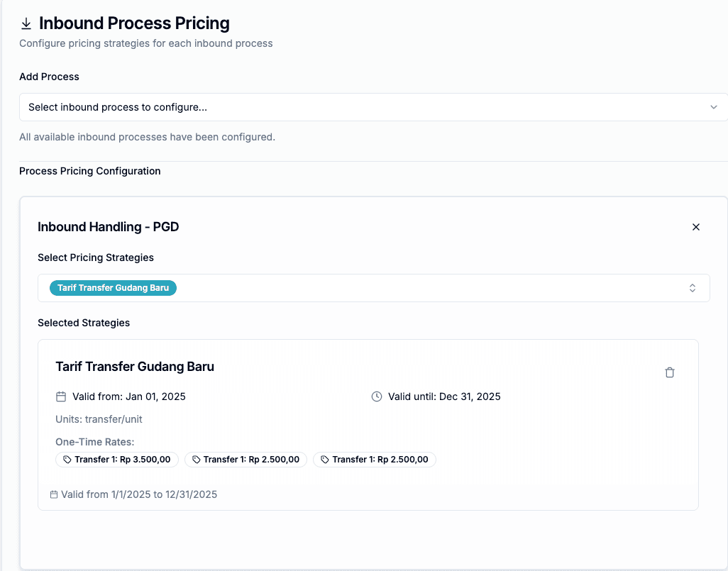Image resolution: width=728 pixels, height=571 pixels.
Task: Open the calendar icon next to Valid from
Action: click(61, 397)
